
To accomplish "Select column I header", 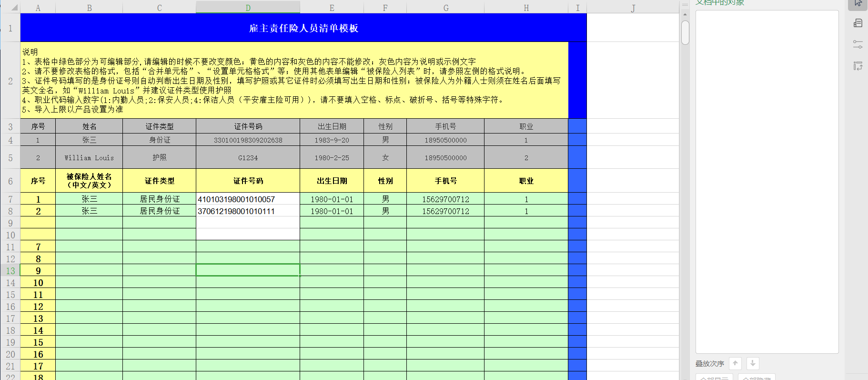I will 577,8.
